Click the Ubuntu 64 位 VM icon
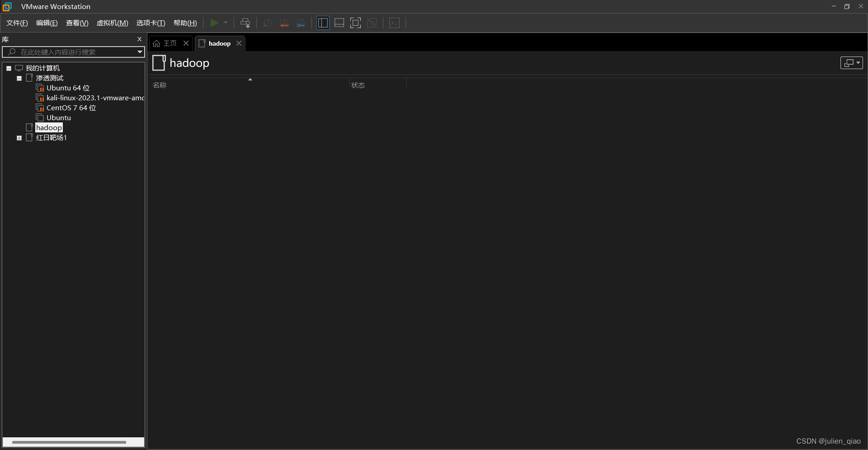This screenshot has height=450, width=868. click(x=40, y=88)
